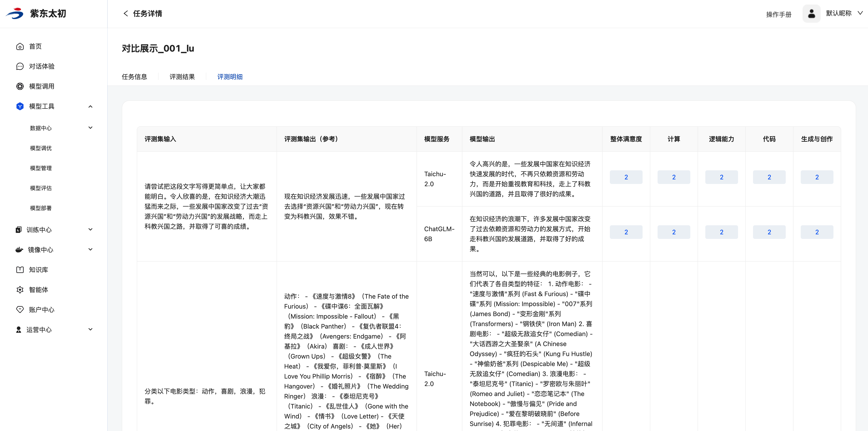Click the 镜像中心 docker icon
Screen dimensions: 868x431
point(19,250)
